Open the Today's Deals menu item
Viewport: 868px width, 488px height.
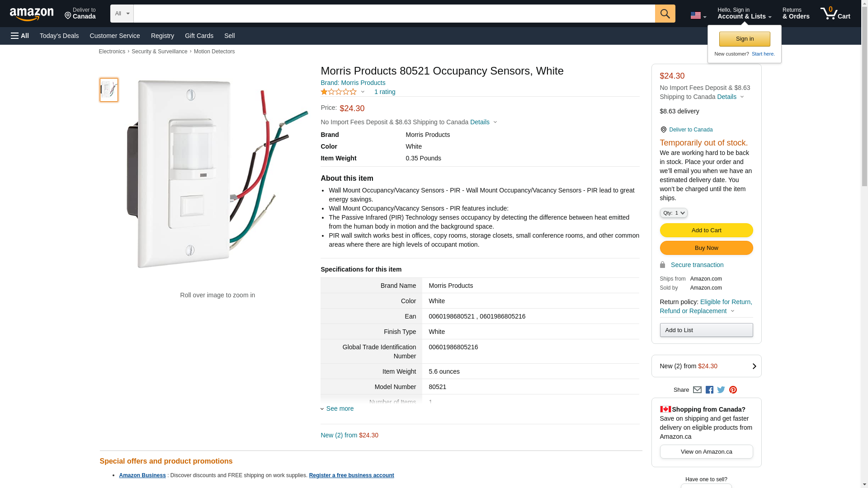59,36
